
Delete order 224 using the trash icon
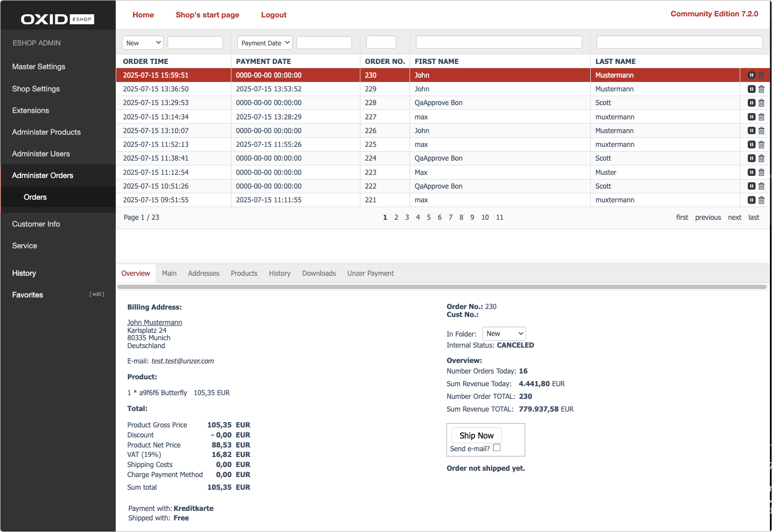pyautogui.click(x=761, y=158)
